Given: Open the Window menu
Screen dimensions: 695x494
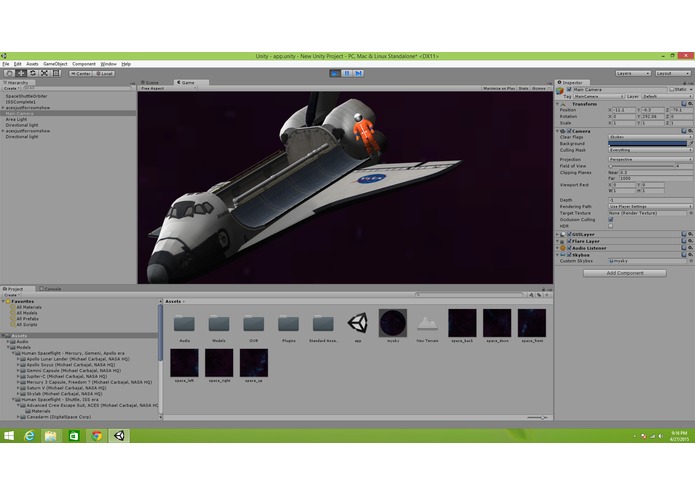Looking at the screenshot, I should click(108, 64).
